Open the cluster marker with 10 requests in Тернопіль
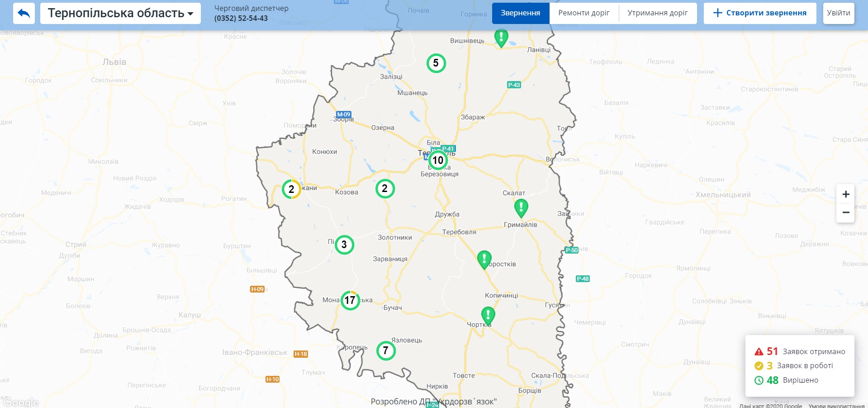This screenshot has width=868, height=408. tap(438, 160)
